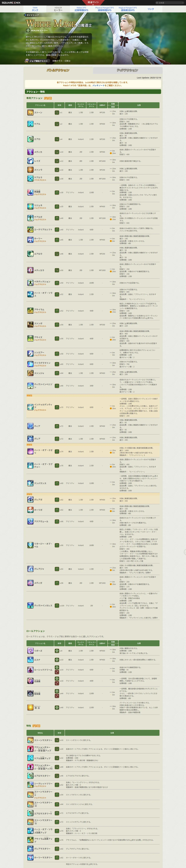Image resolution: width=186 pixels, height=868 pixels.
Task: Click the SQUARE ENIX logo
Action: (x=11, y=3)
